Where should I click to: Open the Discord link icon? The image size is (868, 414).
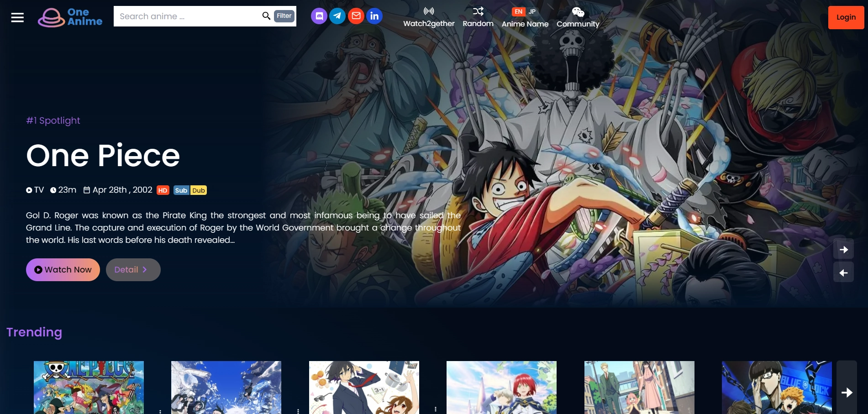(319, 16)
